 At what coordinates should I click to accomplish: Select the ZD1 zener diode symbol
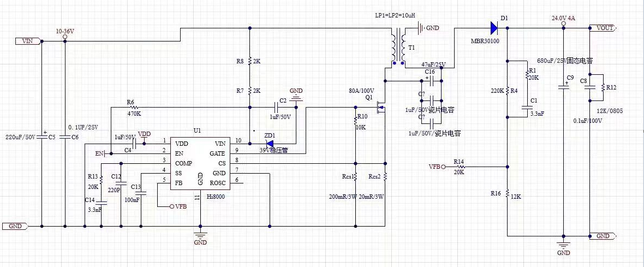coord(270,144)
